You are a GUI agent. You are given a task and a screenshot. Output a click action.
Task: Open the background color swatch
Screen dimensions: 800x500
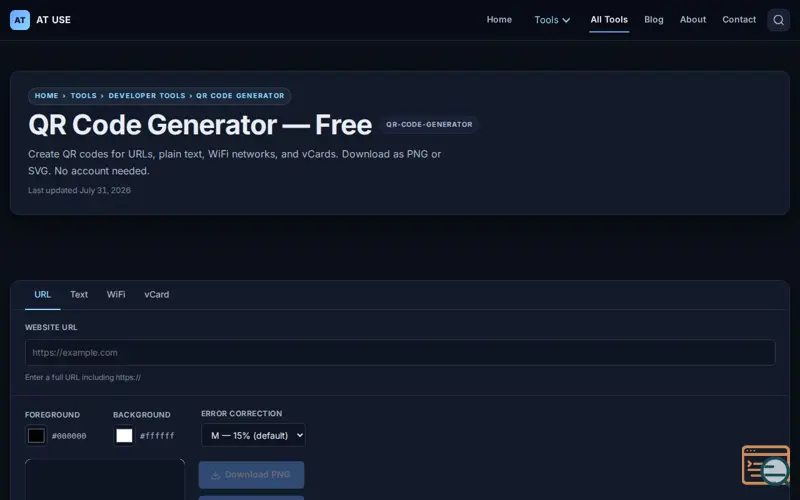(x=124, y=436)
